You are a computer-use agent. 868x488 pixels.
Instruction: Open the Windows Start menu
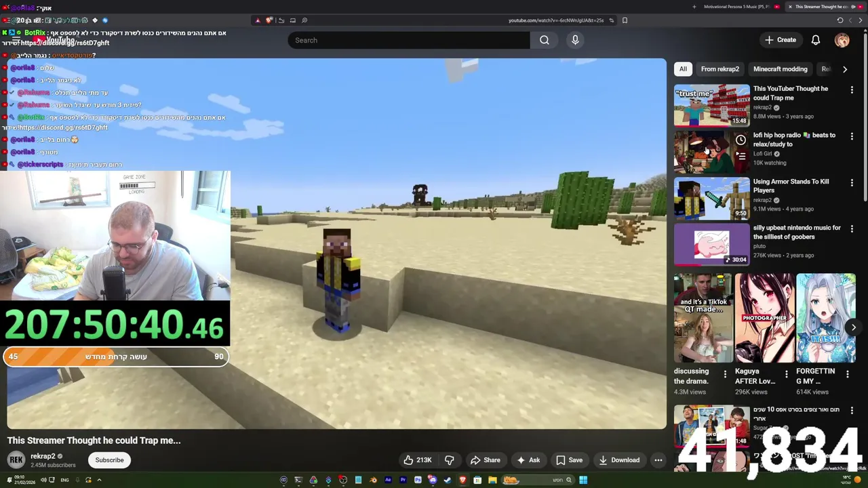[x=583, y=481]
